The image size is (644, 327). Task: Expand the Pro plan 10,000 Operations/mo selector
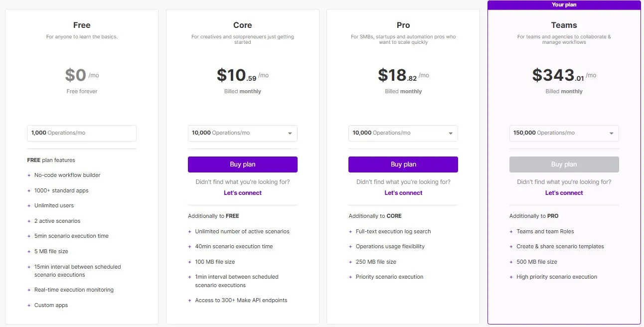click(403, 133)
